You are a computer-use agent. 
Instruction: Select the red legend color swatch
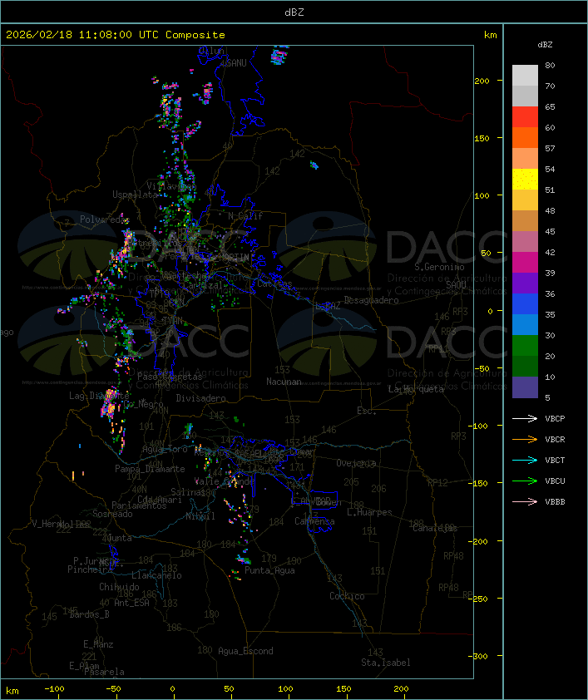point(525,117)
